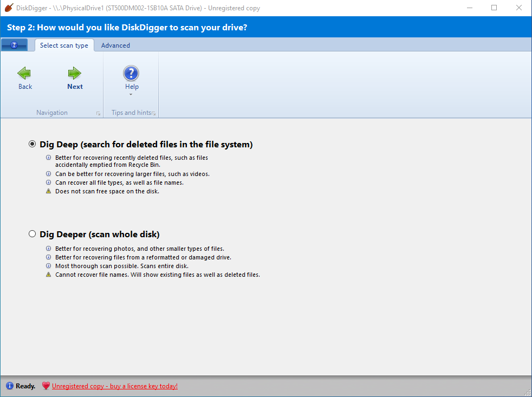Click the red heart icon in the status bar
This screenshot has width=532, height=397.
pos(46,386)
